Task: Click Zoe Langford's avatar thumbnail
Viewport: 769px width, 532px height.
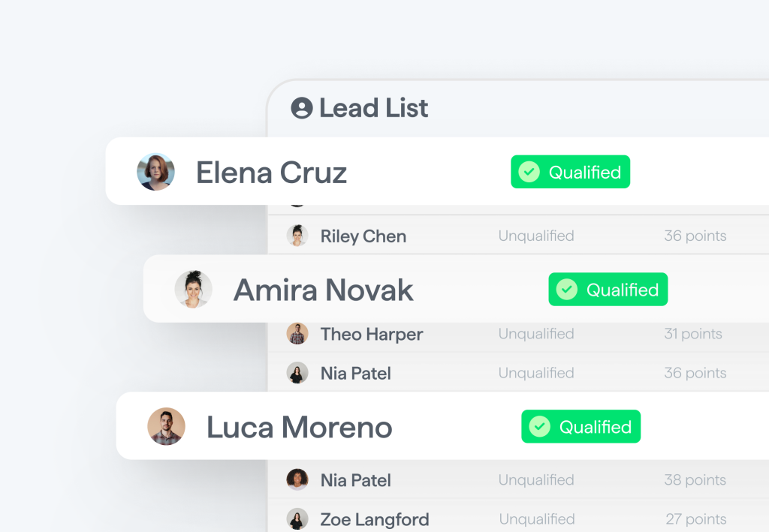Action: click(297, 518)
